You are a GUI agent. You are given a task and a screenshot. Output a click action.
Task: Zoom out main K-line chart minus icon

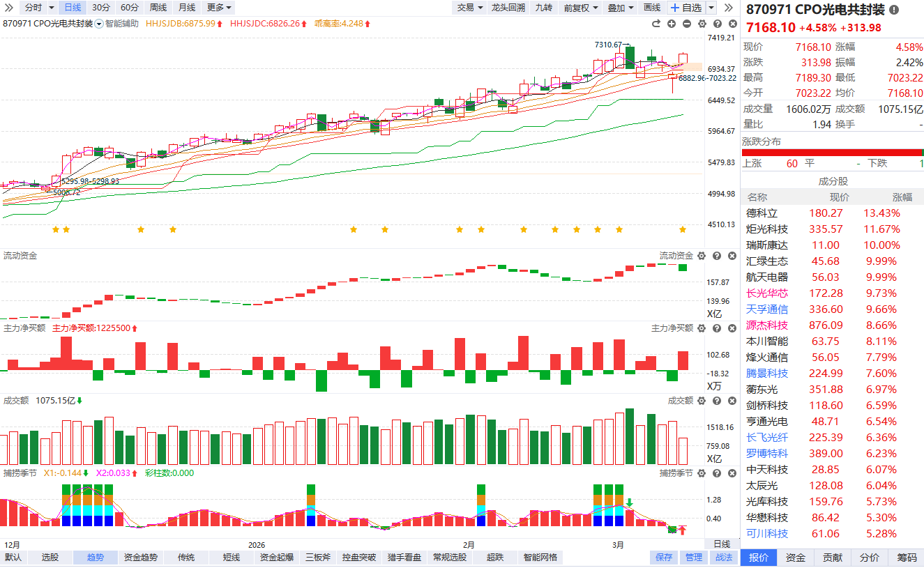tap(687, 24)
